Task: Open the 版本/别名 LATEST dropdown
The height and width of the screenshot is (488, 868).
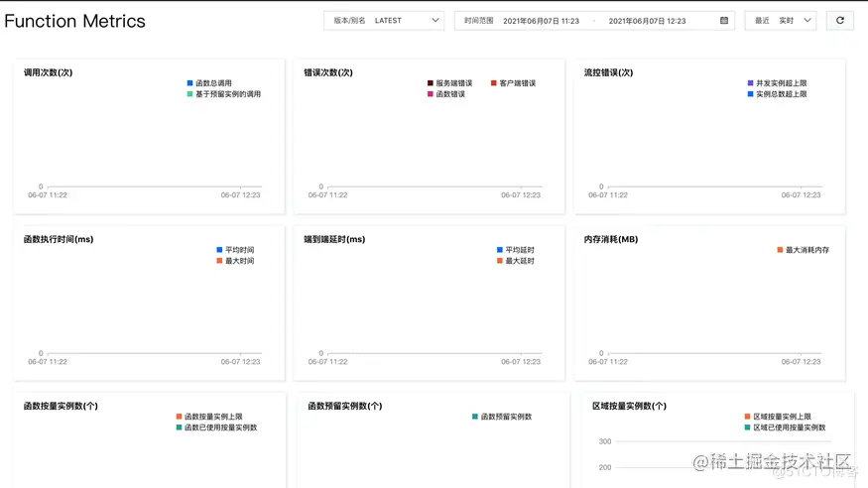Action: (x=384, y=21)
